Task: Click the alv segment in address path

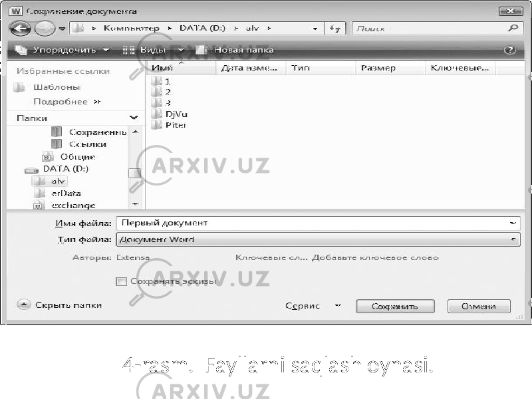Action: [253, 28]
